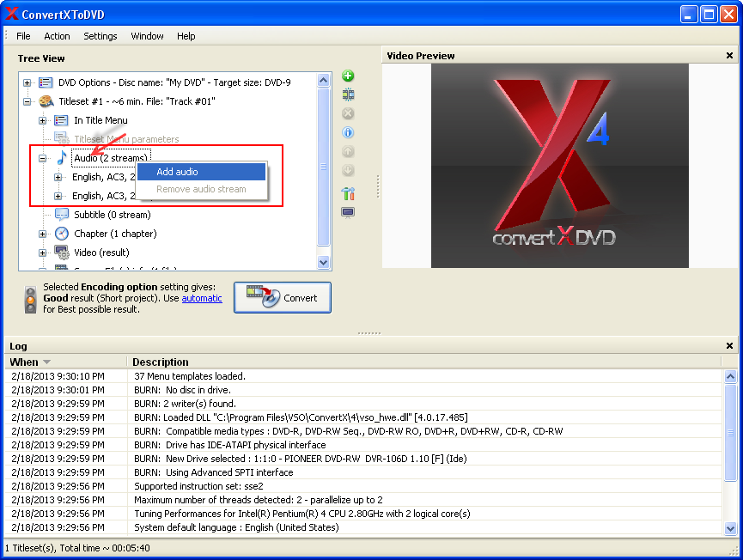Select the Video (result) tree item
The width and height of the screenshot is (743, 560).
pyautogui.click(x=101, y=253)
